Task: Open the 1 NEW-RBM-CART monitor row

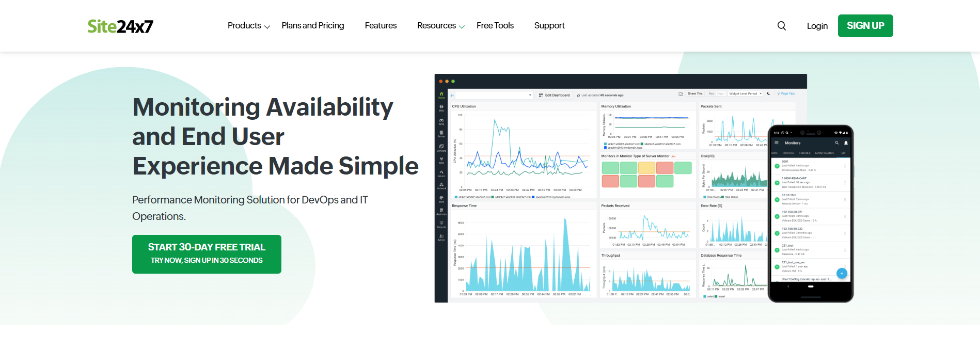Action: [810, 183]
